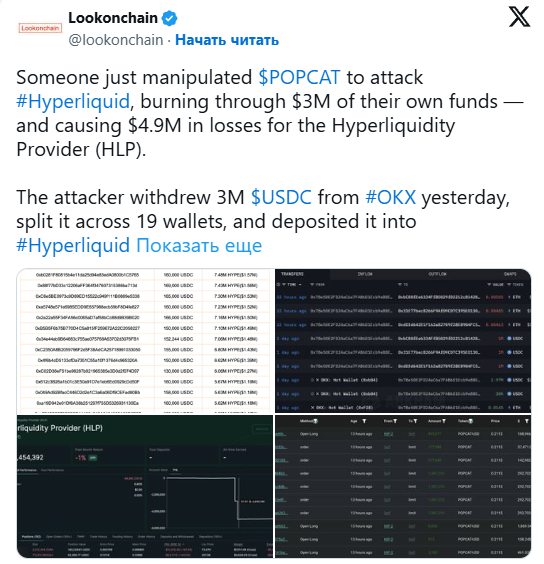Open the $USDC cashtag
Viewport: 544px width, 564px height.
click(281, 197)
